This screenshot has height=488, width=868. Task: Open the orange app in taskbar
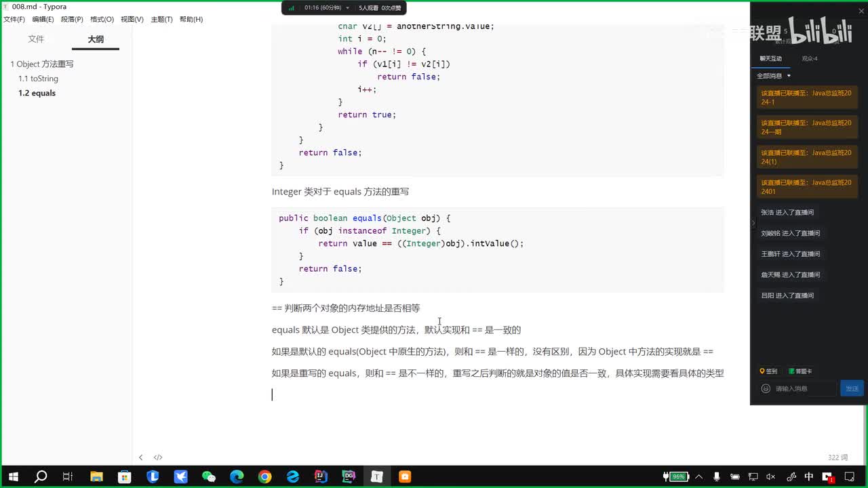(405, 476)
